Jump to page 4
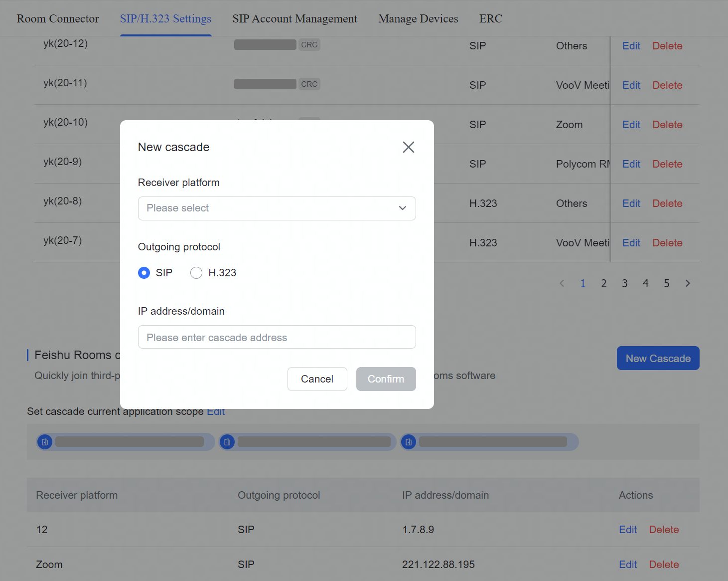This screenshot has height=581, width=728. point(646,283)
